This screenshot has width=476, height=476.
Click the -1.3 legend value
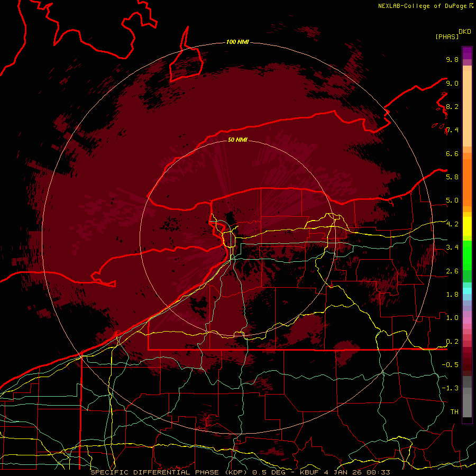click(450, 388)
